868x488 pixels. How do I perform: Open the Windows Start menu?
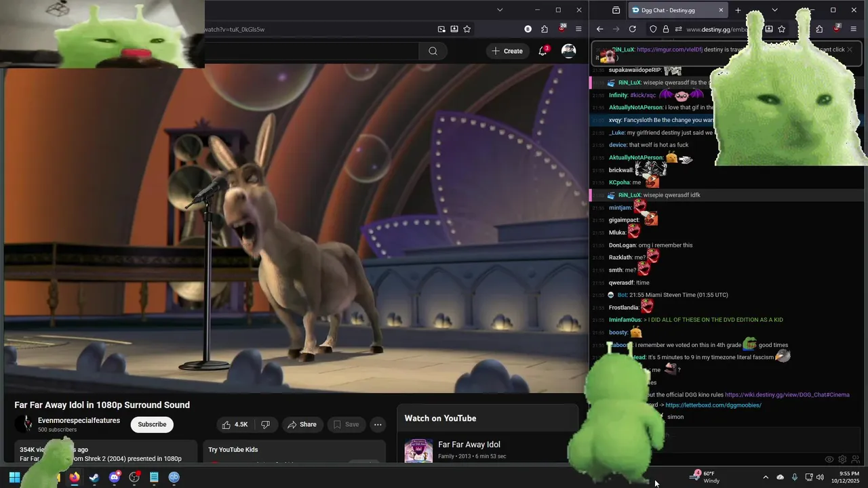tap(14, 477)
